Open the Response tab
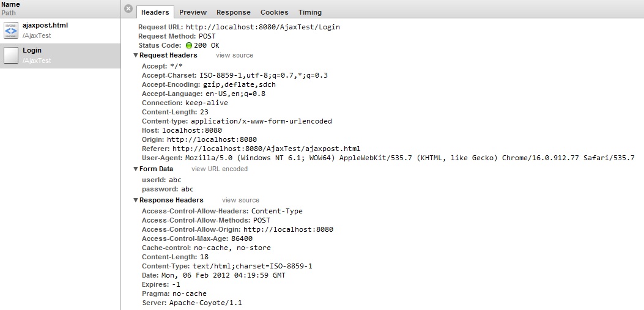This screenshot has width=644, height=310. click(x=233, y=12)
